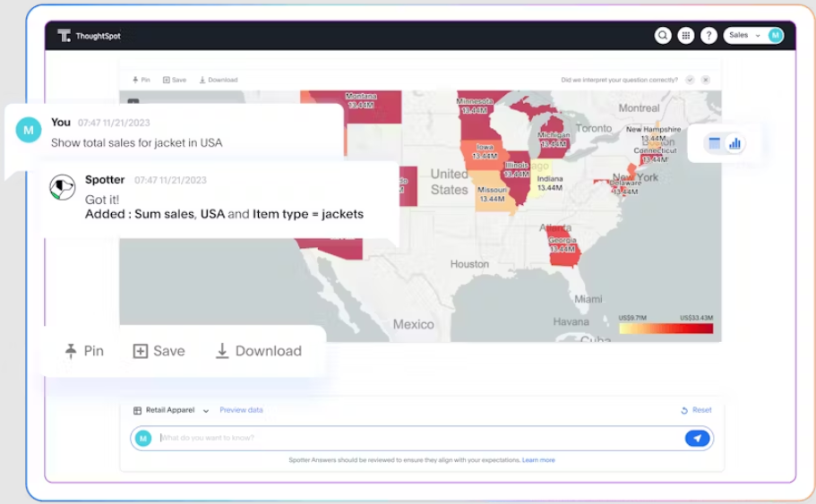Click the ThoughtSpot logo in header
Viewport: 816px width, 504px height.
tap(89, 36)
